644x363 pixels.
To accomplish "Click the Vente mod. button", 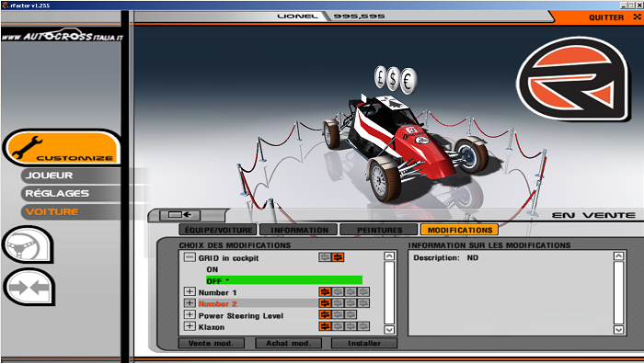I will (211, 343).
